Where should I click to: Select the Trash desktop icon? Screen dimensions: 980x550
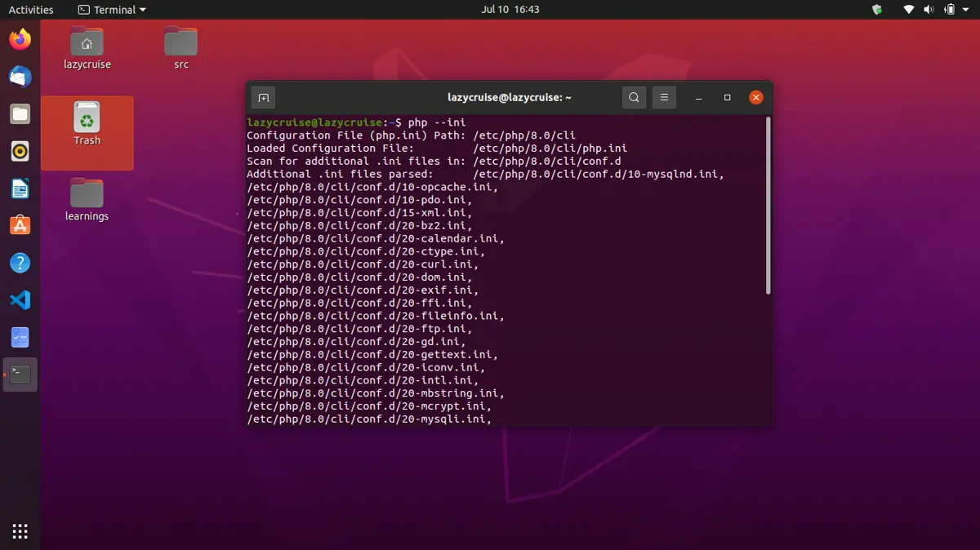pyautogui.click(x=87, y=124)
